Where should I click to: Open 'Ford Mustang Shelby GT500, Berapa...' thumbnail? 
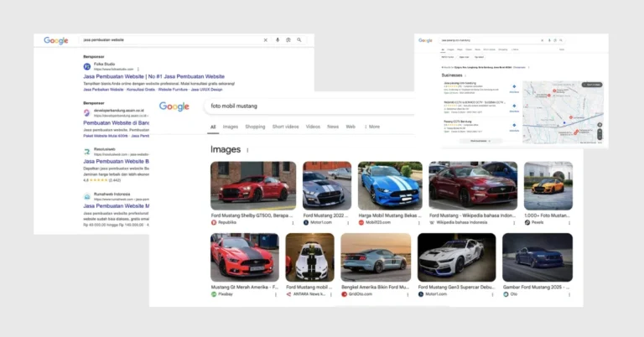253,185
